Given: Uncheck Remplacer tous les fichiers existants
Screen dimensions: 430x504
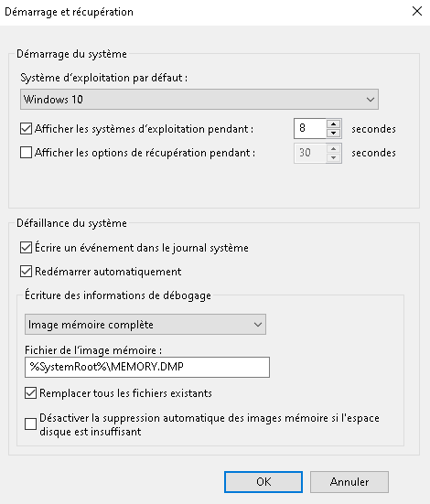Looking at the screenshot, I should coord(30,393).
